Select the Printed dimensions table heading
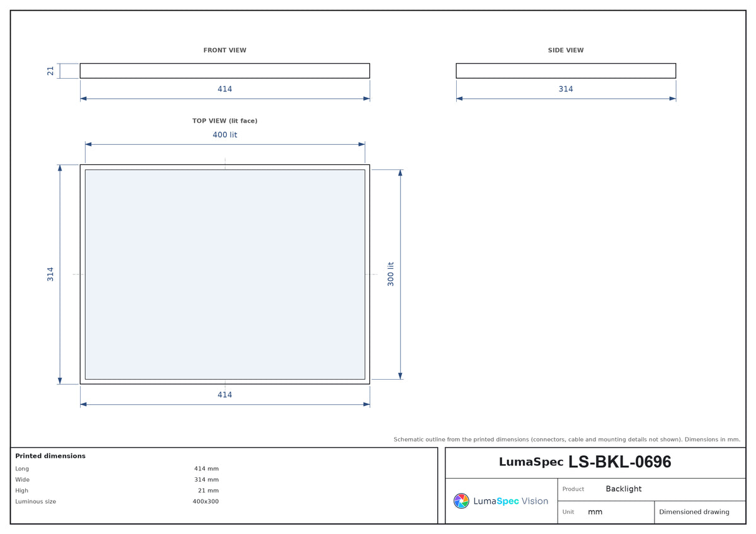The width and height of the screenshot is (756, 534). [x=50, y=456]
